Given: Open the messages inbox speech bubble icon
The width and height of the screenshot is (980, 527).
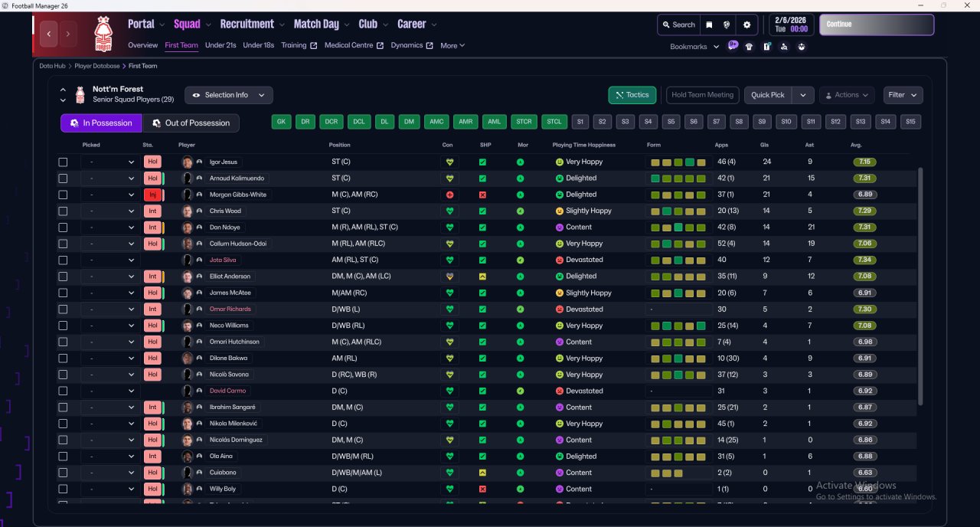Looking at the screenshot, I should (x=733, y=46).
